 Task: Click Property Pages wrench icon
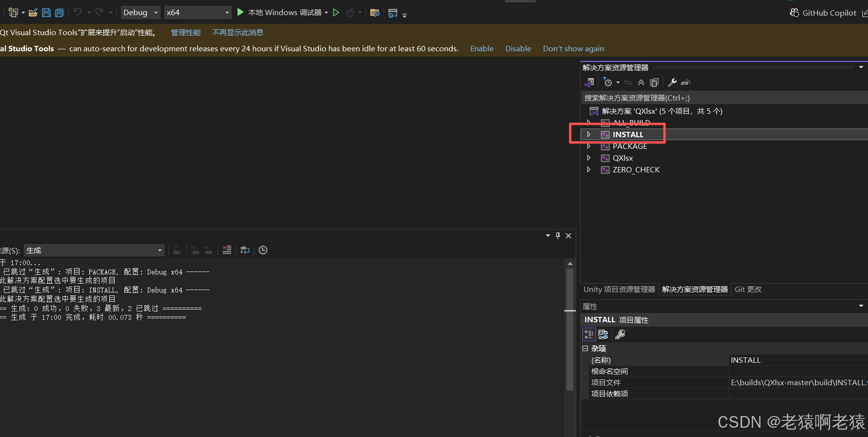pyautogui.click(x=620, y=334)
